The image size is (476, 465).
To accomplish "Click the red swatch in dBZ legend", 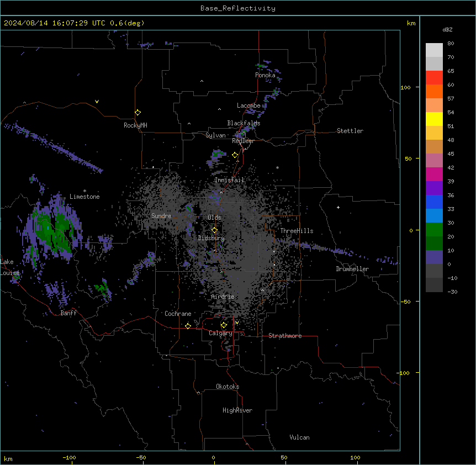I will coord(434,77).
